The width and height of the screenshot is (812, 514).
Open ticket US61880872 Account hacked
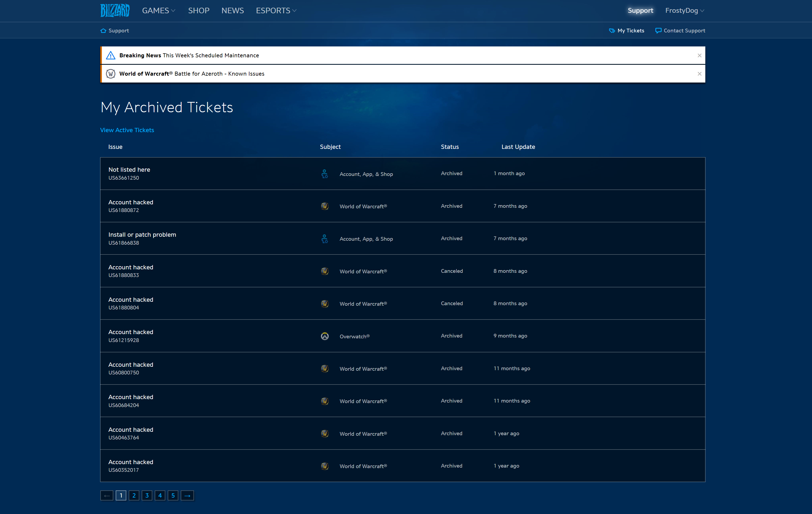coord(403,206)
